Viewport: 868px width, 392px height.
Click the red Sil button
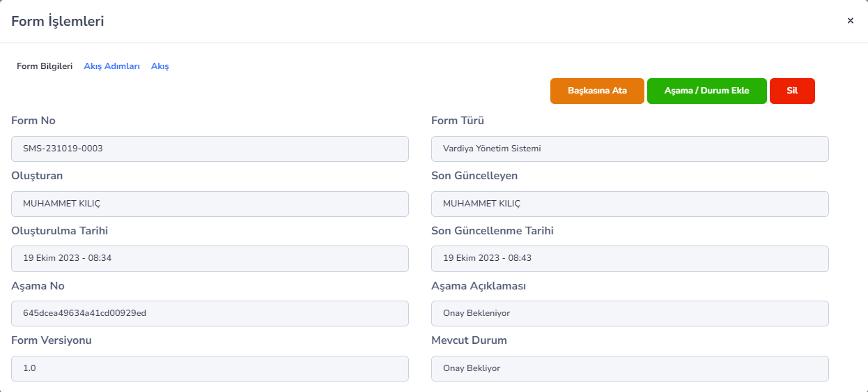coord(792,91)
